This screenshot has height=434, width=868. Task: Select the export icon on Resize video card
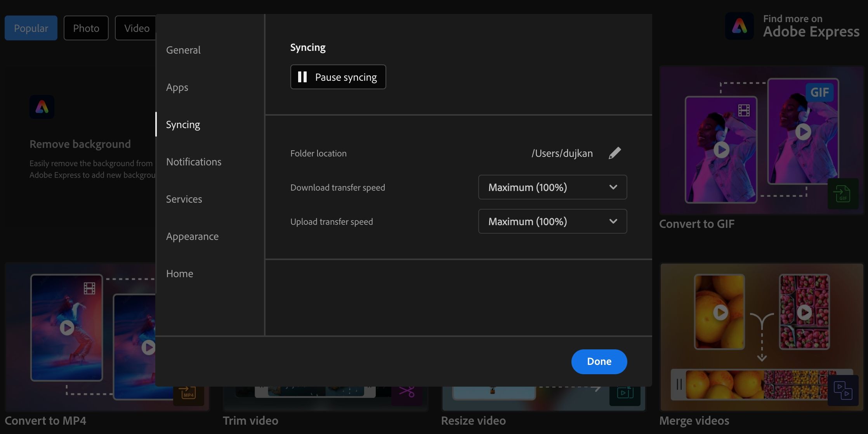[x=624, y=392]
